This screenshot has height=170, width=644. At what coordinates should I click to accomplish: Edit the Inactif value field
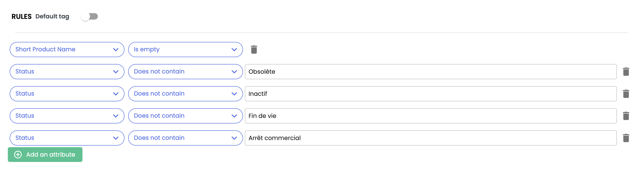click(430, 94)
